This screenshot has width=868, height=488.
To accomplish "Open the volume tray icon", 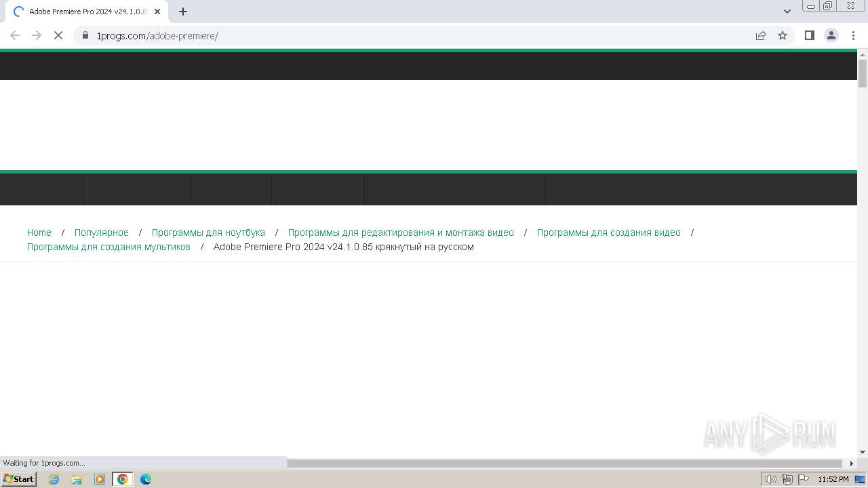I will (x=770, y=479).
